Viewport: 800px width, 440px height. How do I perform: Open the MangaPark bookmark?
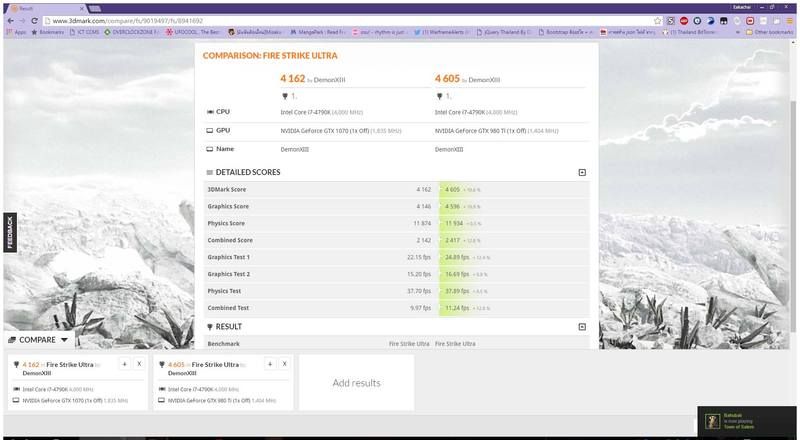(318, 32)
